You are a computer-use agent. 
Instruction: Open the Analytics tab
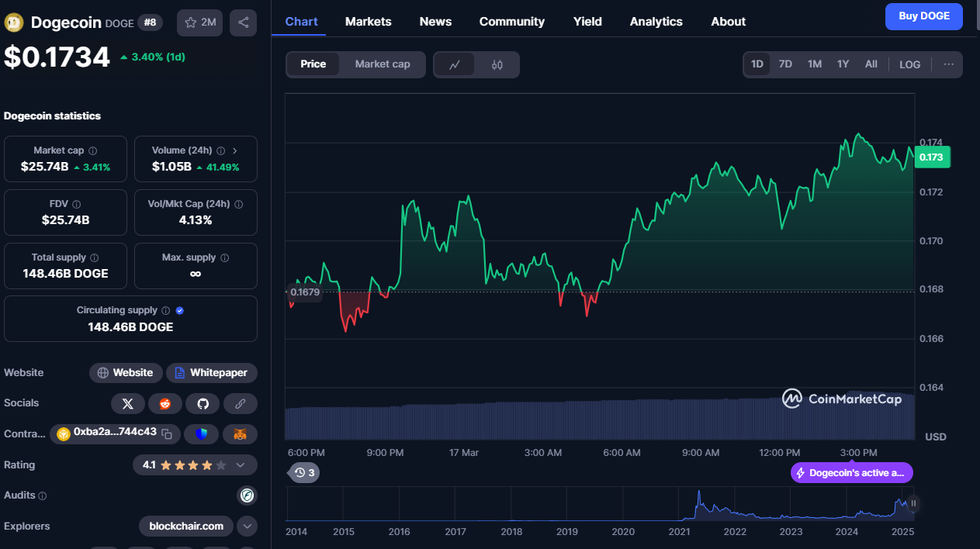tap(656, 22)
